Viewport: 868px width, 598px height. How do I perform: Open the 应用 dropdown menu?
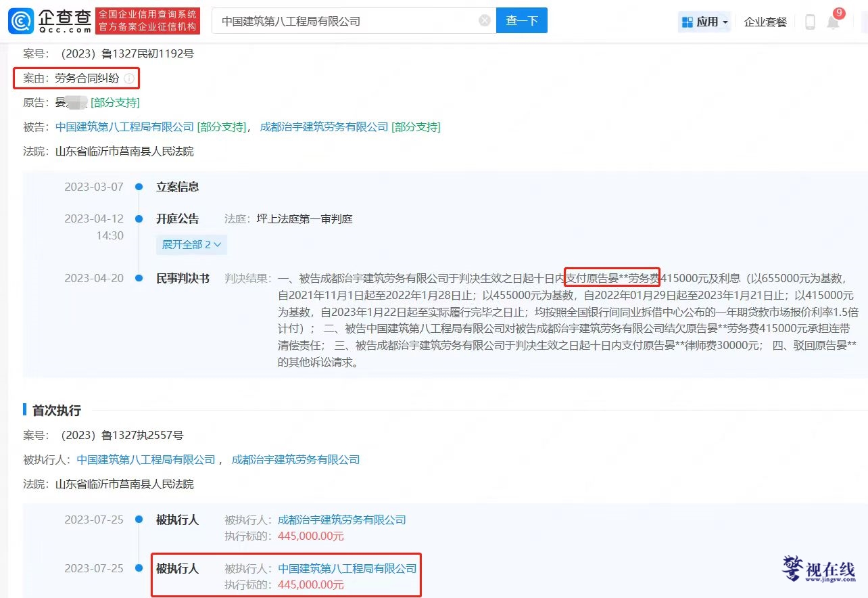point(705,22)
